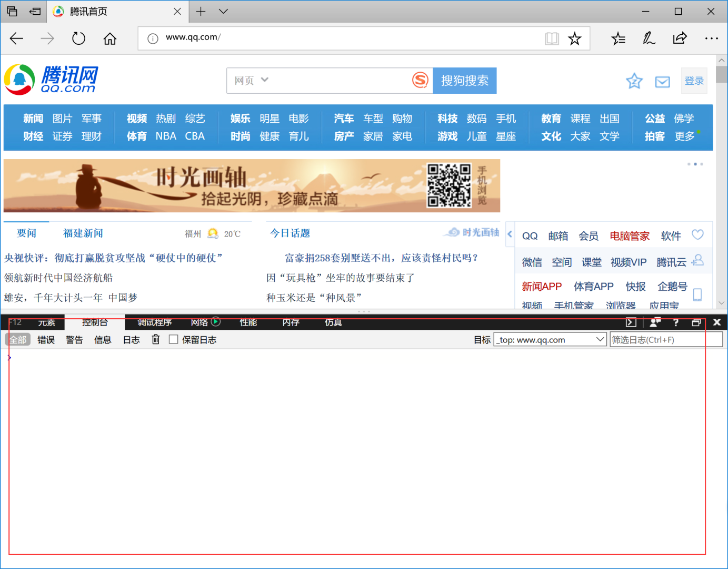Switch to the 元素 DevTools tab
728x569 pixels.
tap(46, 322)
